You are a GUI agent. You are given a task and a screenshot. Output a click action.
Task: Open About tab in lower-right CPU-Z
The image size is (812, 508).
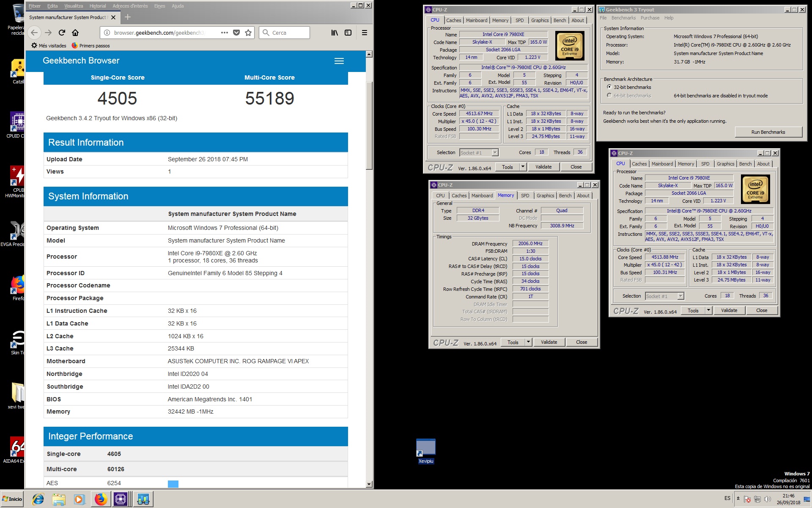click(x=763, y=164)
